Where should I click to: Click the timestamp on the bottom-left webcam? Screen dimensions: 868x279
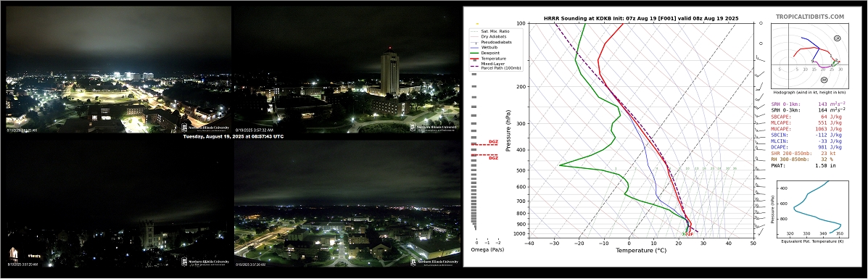[x=22, y=265]
